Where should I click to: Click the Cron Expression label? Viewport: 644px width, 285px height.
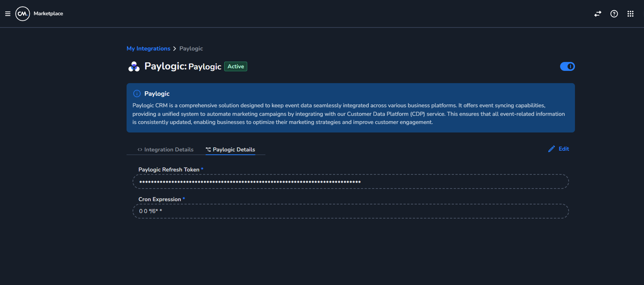[160, 199]
